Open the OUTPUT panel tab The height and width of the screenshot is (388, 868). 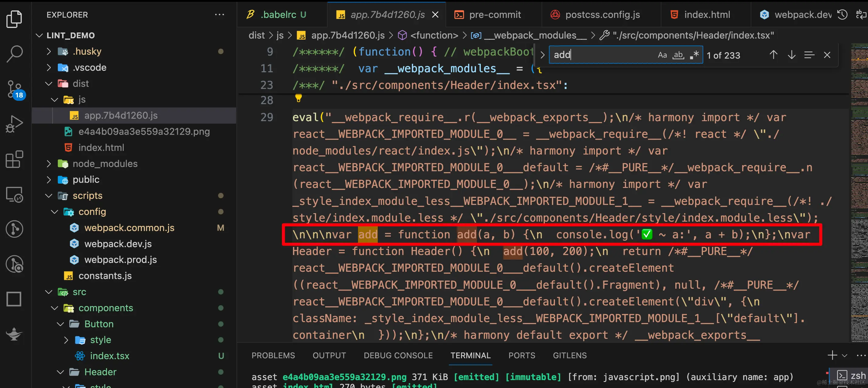coord(329,355)
